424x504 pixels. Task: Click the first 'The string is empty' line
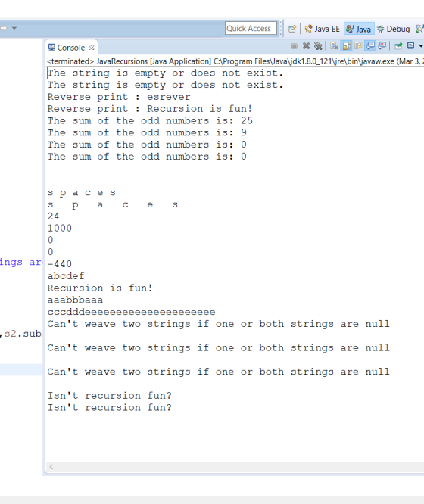coord(165,73)
